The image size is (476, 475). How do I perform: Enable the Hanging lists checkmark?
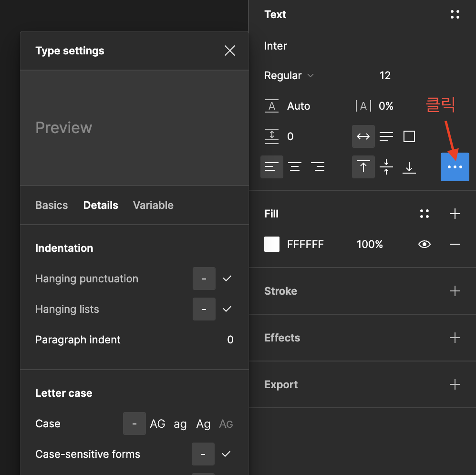click(228, 309)
